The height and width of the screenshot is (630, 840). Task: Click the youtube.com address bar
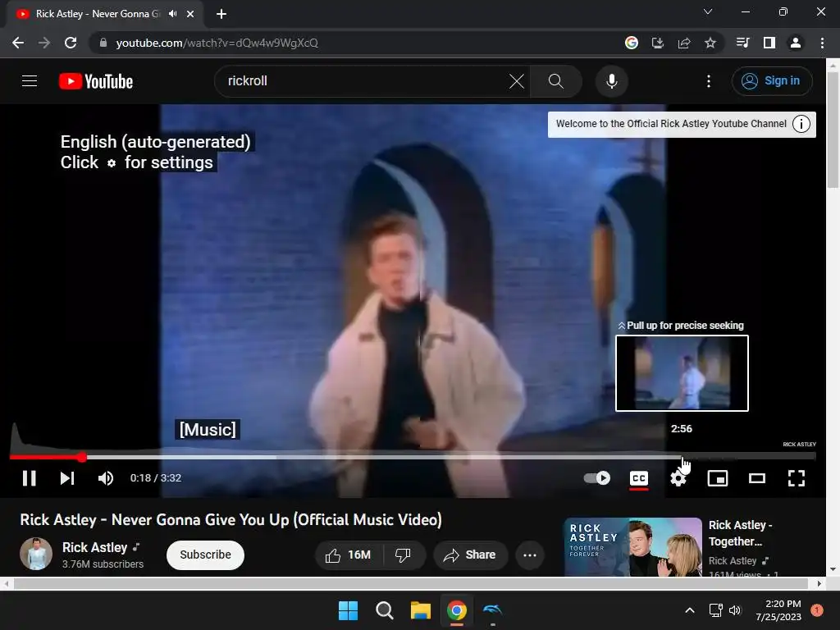coord(354,43)
